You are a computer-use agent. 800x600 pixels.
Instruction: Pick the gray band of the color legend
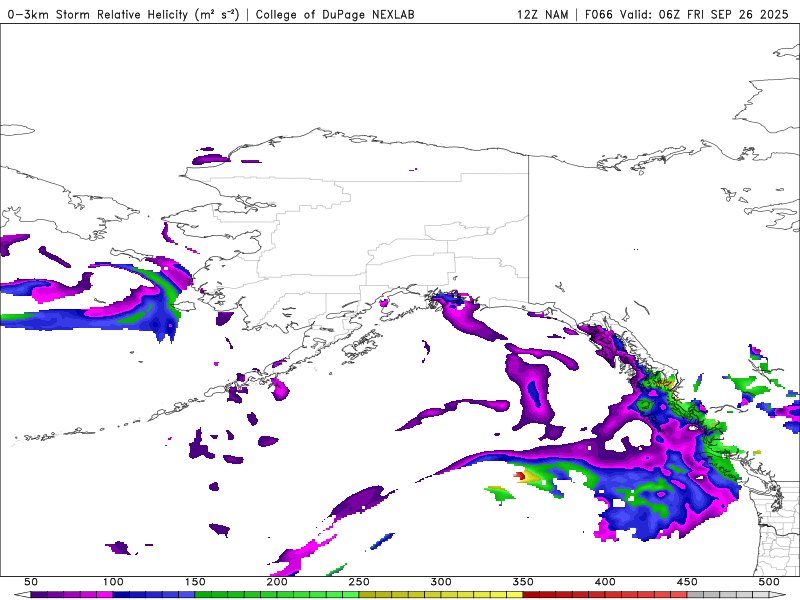click(x=728, y=595)
